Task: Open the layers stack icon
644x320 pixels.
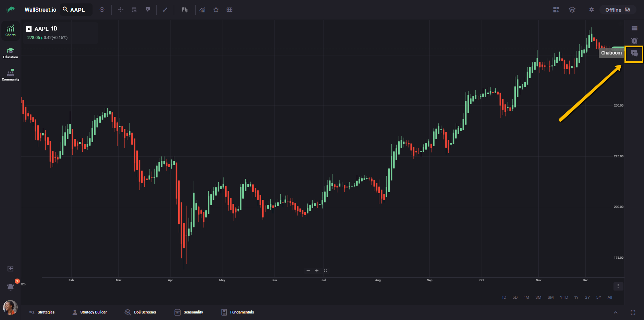Action: tap(572, 10)
